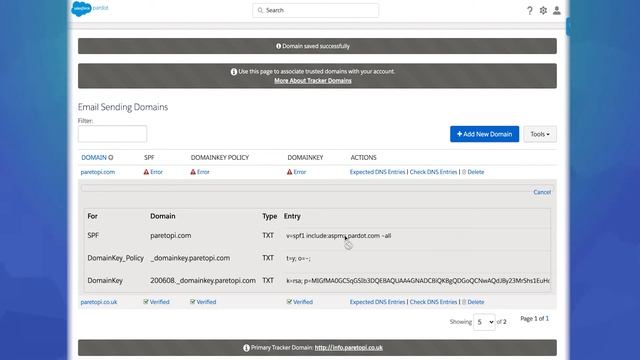Open the help question mark icon
The height and width of the screenshot is (360, 640).
(529, 11)
